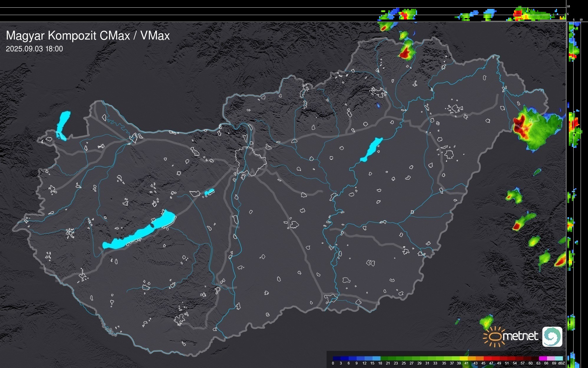The height and width of the screenshot is (368, 588).
Task: Click the Budapest city outline
Action: (x=251, y=161)
